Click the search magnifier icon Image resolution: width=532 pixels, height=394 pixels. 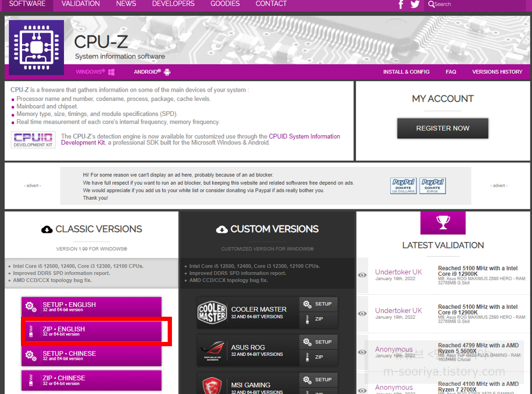[x=431, y=4]
